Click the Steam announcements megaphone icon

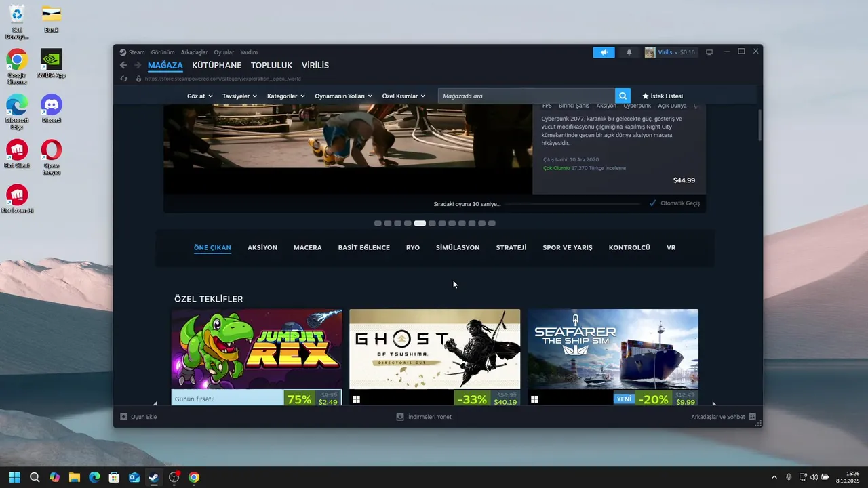click(x=604, y=52)
